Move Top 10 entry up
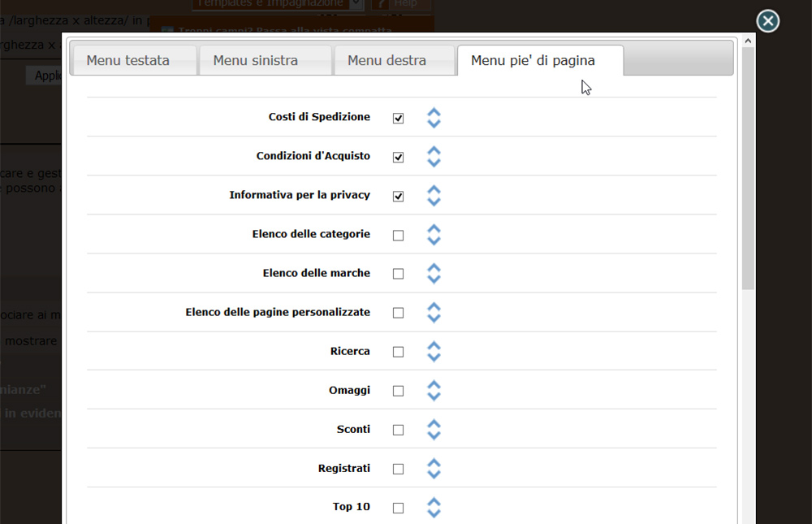 tap(434, 502)
